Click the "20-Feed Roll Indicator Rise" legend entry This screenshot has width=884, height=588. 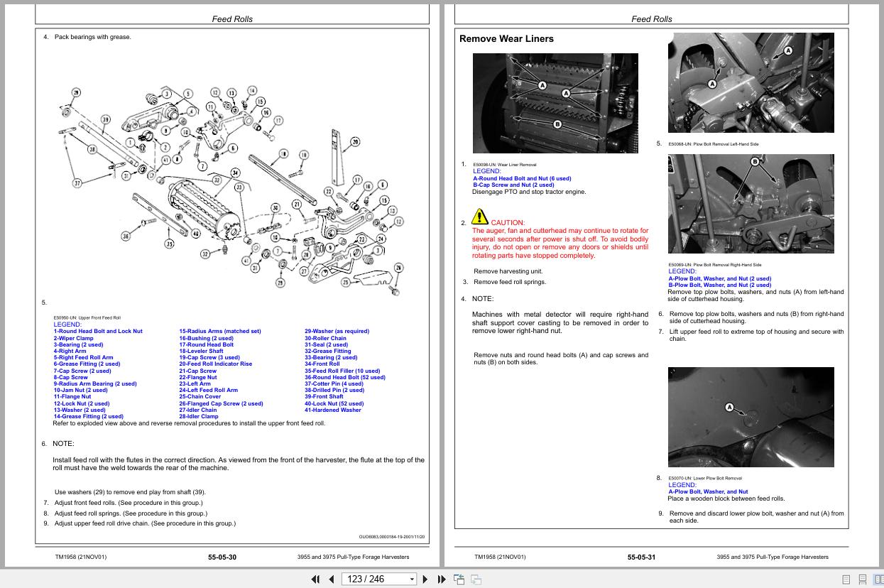(215, 364)
